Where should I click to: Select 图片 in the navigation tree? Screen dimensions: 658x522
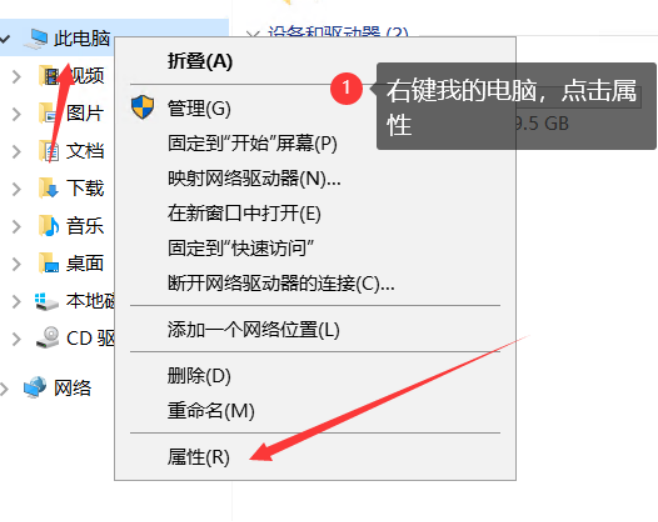85,113
